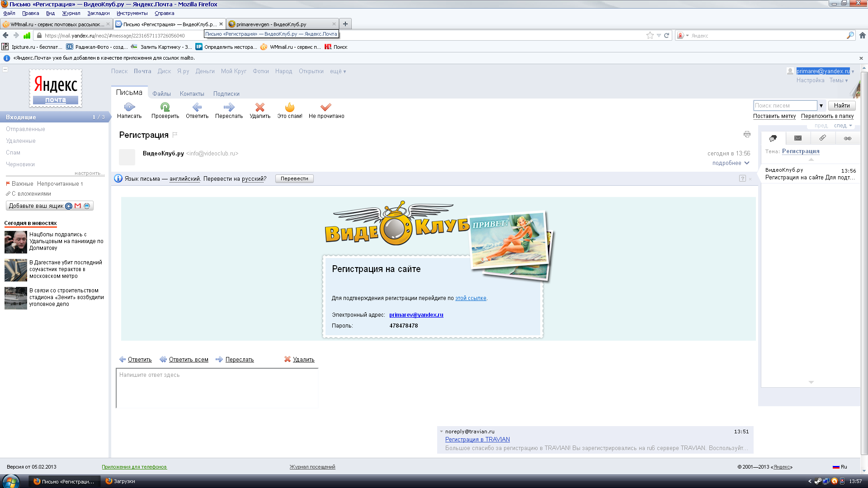Image resolution: width=868 pixels, height=488 pixels.
Task: Click the browser back arrow
Action: point(5,35)
